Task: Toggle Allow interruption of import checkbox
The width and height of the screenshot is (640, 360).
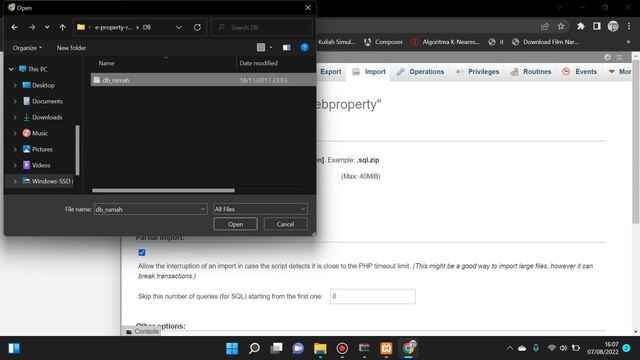Action: [142, 253]
